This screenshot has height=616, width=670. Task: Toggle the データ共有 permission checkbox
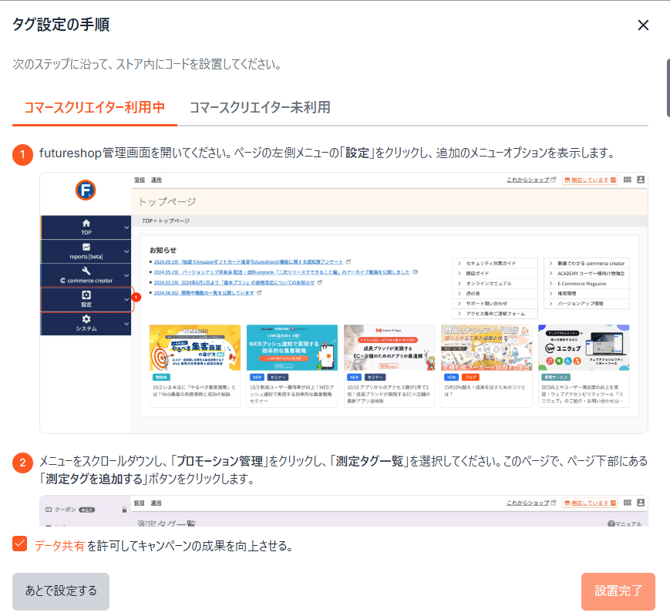point(20,544)
